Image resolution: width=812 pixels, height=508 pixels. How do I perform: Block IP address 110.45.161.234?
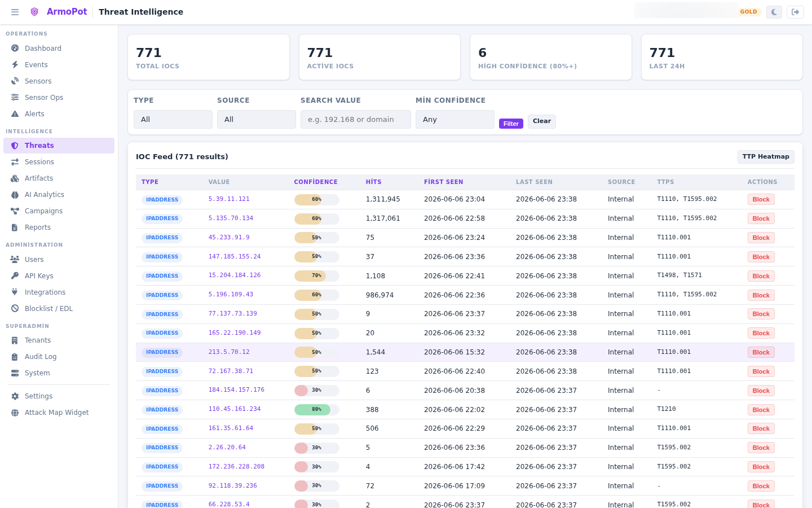(761, 410)
